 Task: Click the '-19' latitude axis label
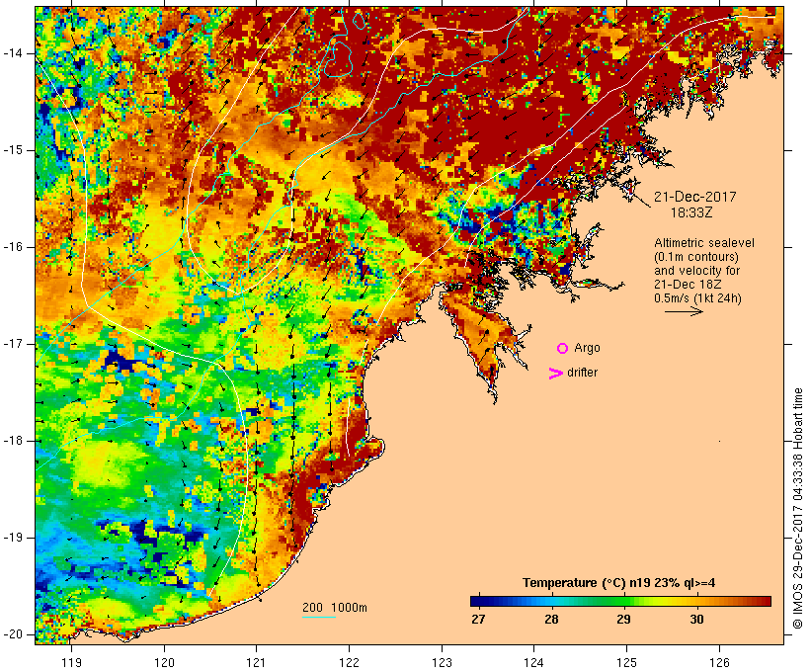click(x=13, y=538)
